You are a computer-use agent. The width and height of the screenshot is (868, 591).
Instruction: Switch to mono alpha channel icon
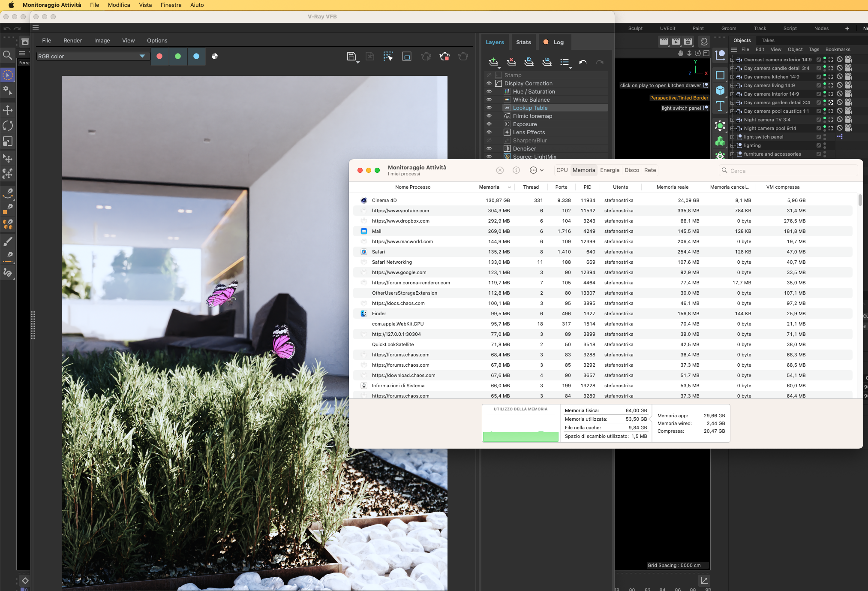(x=215, y=56)
